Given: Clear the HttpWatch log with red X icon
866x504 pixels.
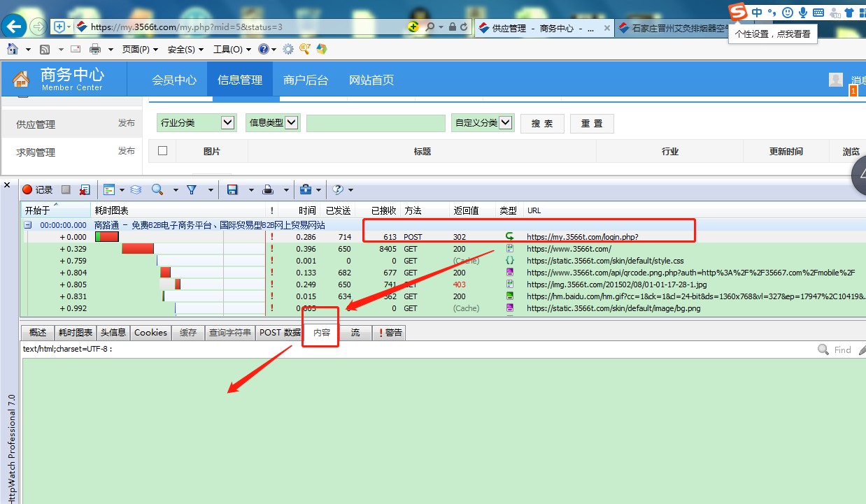Looking at the screenshot, I should (x=85, y=189).
